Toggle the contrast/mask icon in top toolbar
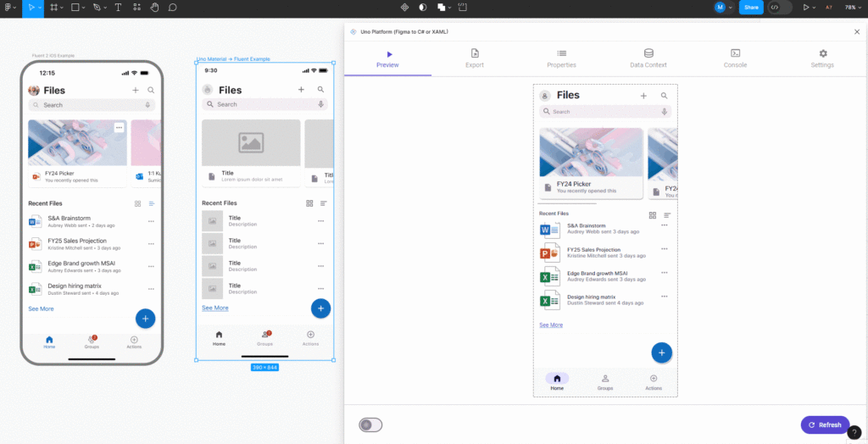 point(423,7)
